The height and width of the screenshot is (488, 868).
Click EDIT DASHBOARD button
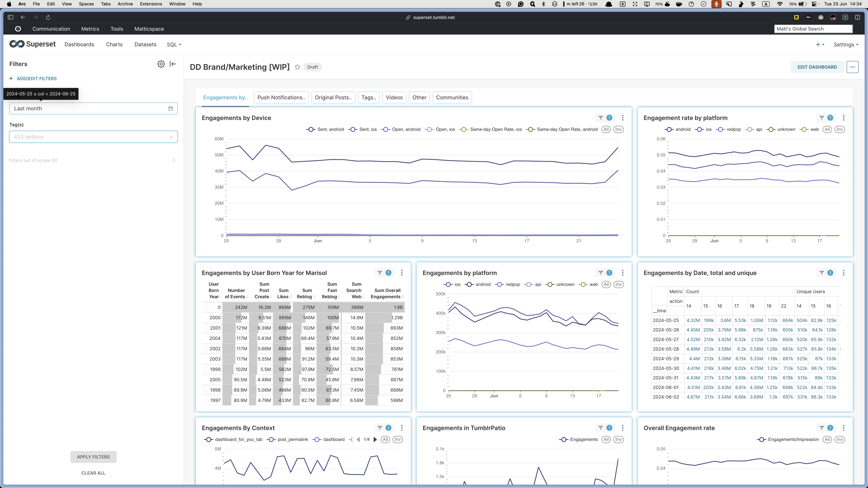coord(817,67)
